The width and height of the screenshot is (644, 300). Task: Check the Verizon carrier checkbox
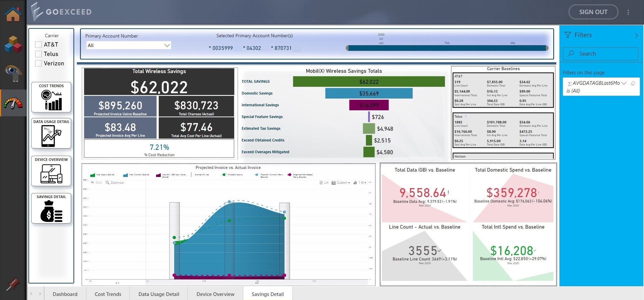point(39,63)
